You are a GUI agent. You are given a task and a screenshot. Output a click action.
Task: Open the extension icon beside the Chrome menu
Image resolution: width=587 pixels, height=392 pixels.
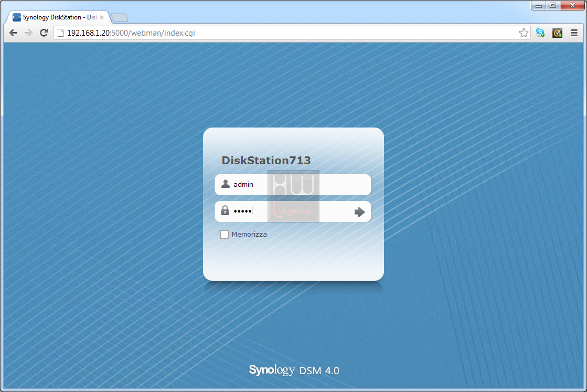click(x=557, y=33)
